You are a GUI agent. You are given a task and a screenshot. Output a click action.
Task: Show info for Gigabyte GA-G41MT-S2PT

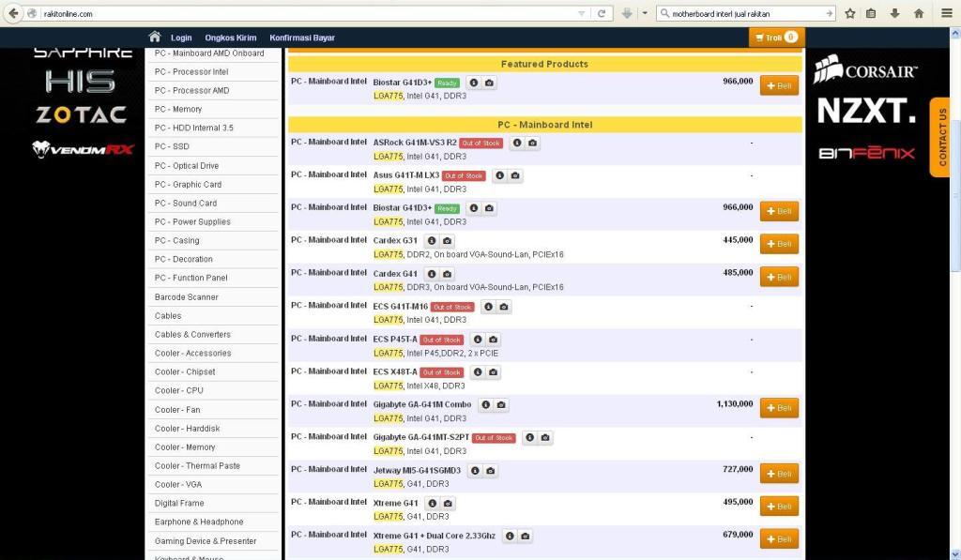coord(529,437)
